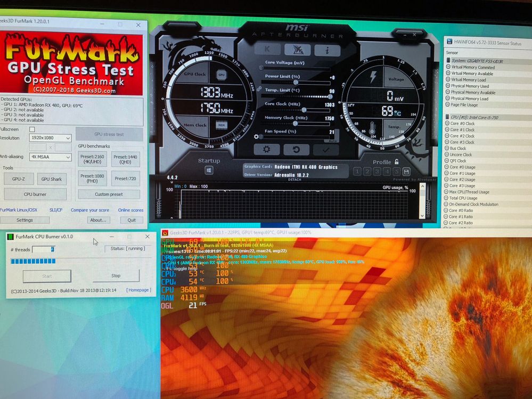The width and height of the screenshot is (532, 399).
Task: Click the # threads input field in CPU Burner
Action: 44,249
